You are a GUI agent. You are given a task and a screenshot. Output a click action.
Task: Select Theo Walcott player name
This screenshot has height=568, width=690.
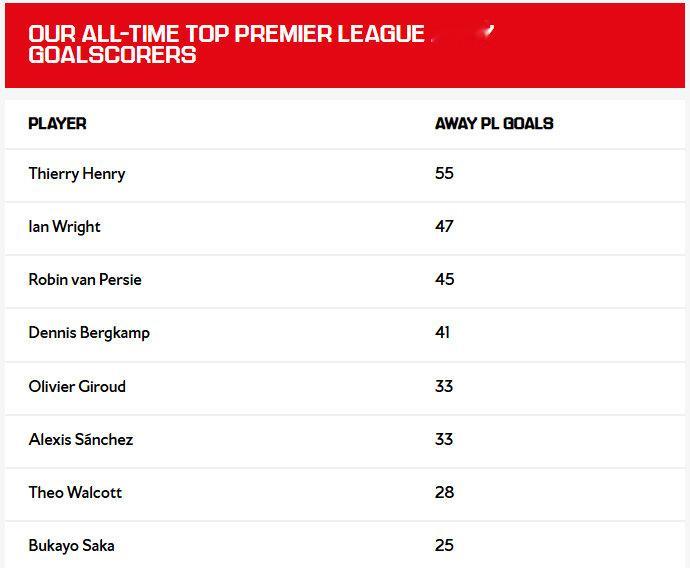[75, 492]
